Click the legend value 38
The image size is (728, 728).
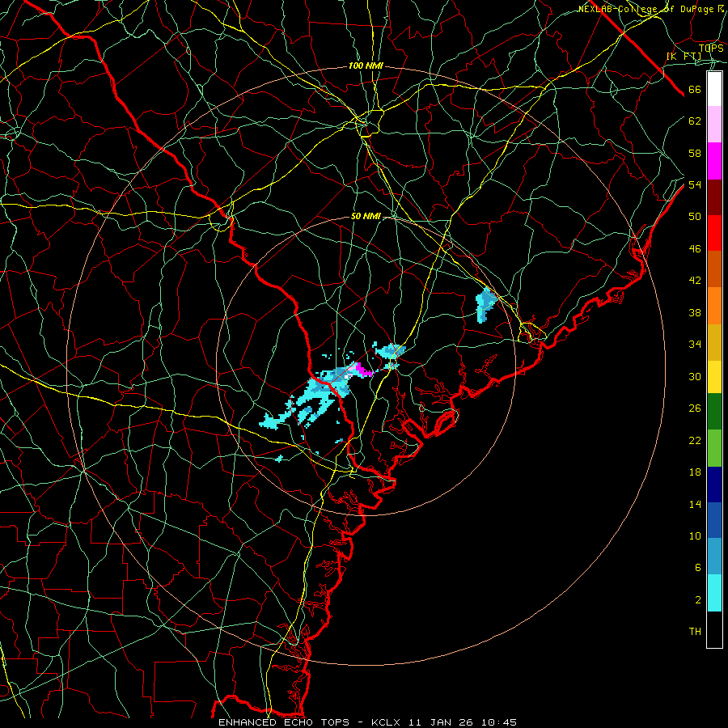tap(695, 312)
